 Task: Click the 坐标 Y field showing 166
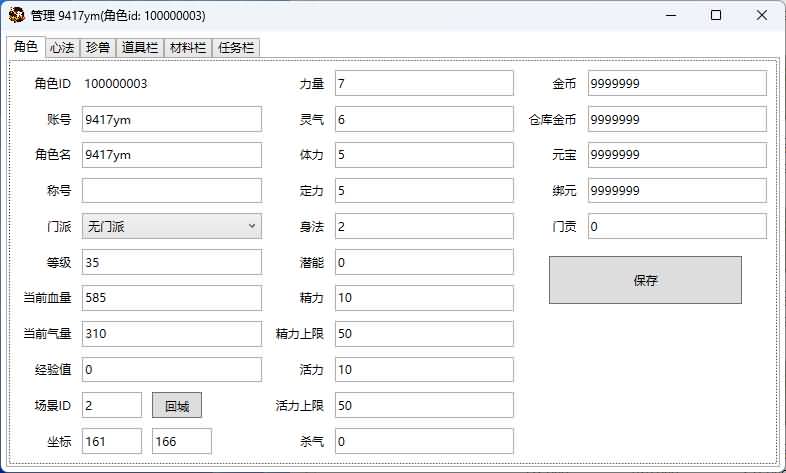(182, 441)
